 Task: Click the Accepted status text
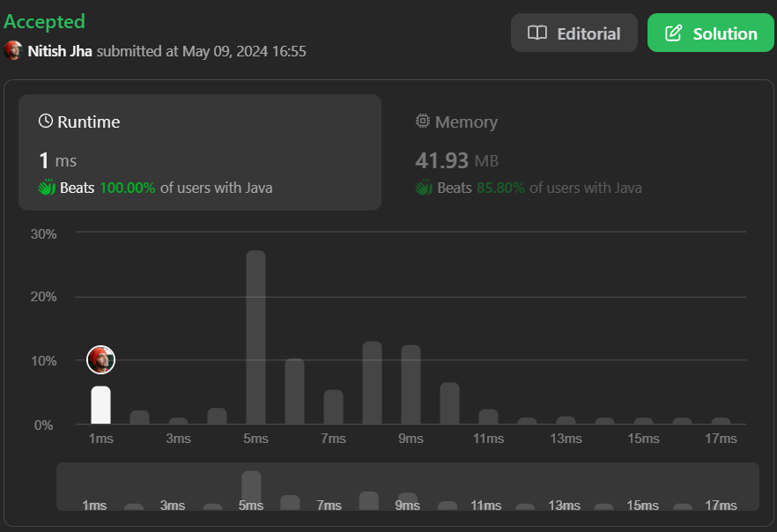(x=44, y=21)
